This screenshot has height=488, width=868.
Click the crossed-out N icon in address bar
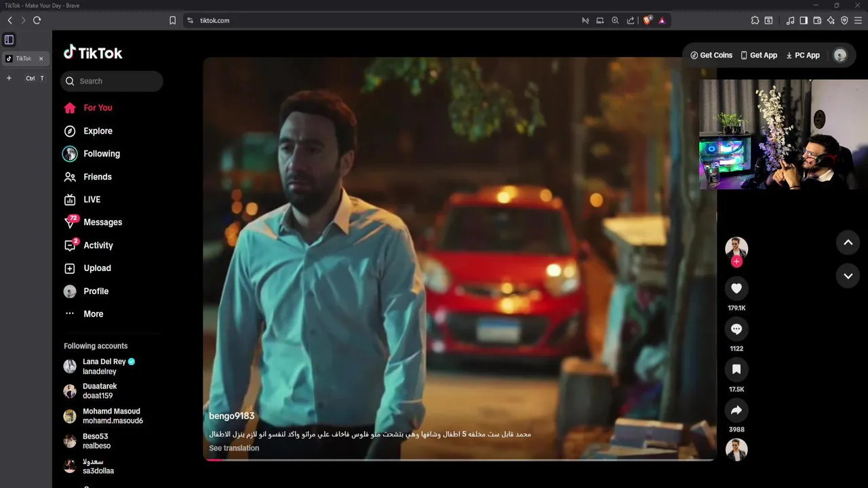tap(585, 20)
